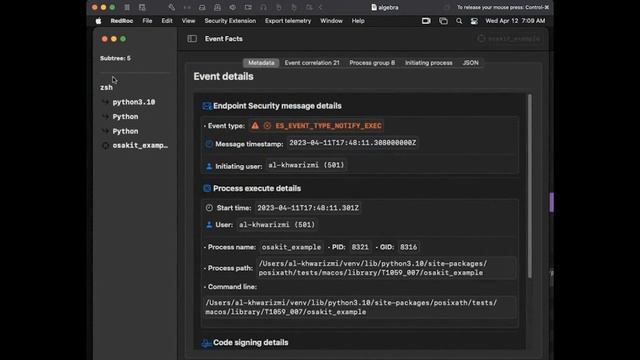Open the Export telemetry menu

(x=288, y=21)
